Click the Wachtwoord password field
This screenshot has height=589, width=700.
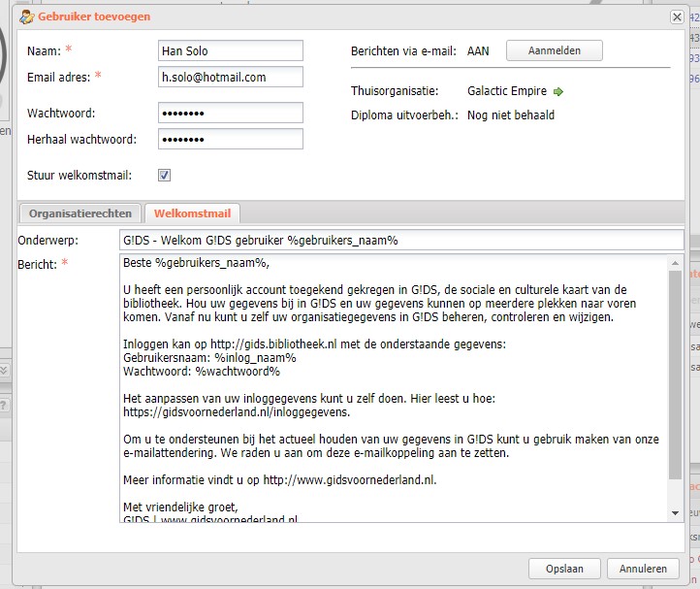point(231,113)
